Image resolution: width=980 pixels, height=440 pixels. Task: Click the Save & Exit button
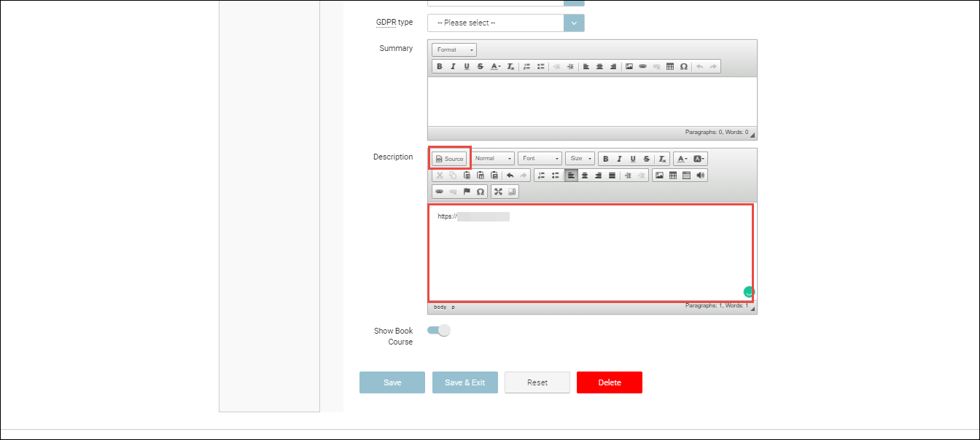[x=464, y=382]
